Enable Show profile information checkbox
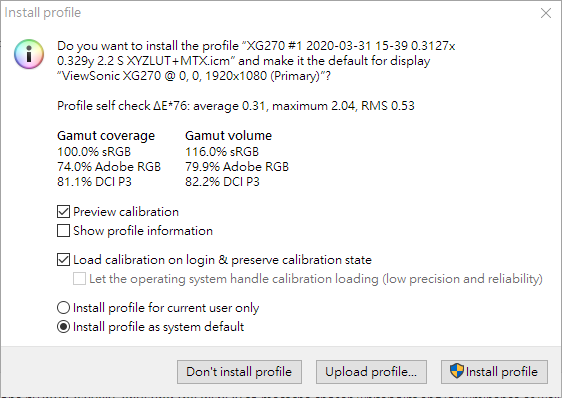 pyautogui.click(x=63, y=231)
